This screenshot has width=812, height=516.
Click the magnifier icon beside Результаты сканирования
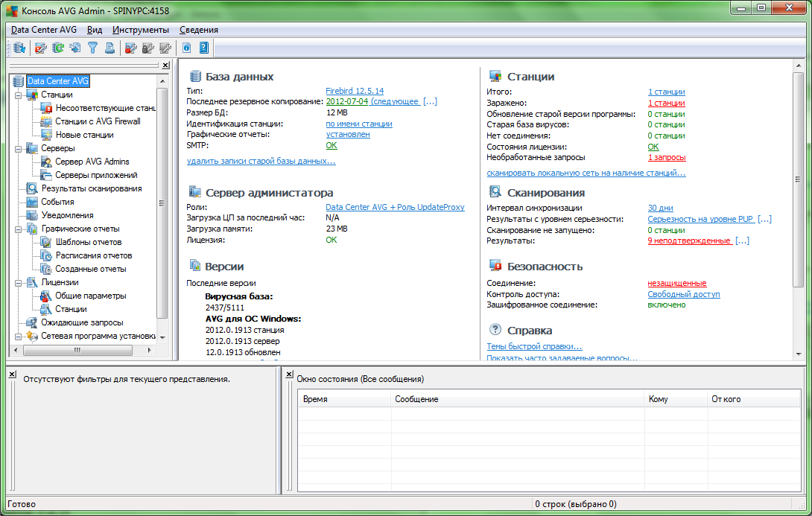[x=32, y=188]
